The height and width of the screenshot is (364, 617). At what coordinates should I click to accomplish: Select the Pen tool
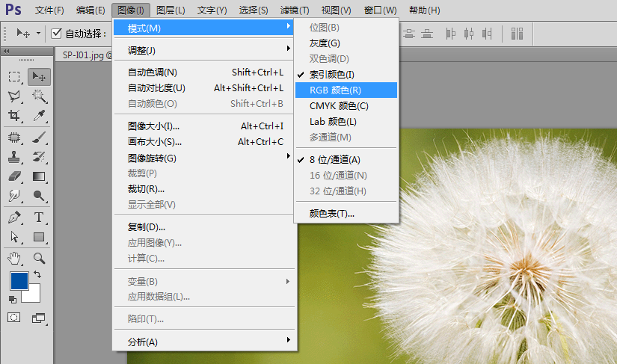pyautogui.click(x=14, y=218)
